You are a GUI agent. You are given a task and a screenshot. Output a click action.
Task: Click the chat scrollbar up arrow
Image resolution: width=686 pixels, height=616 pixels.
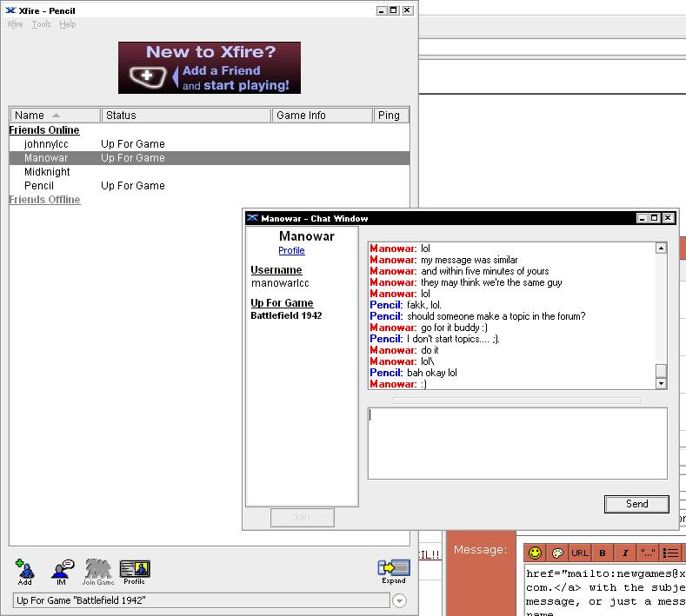[661, 248]
